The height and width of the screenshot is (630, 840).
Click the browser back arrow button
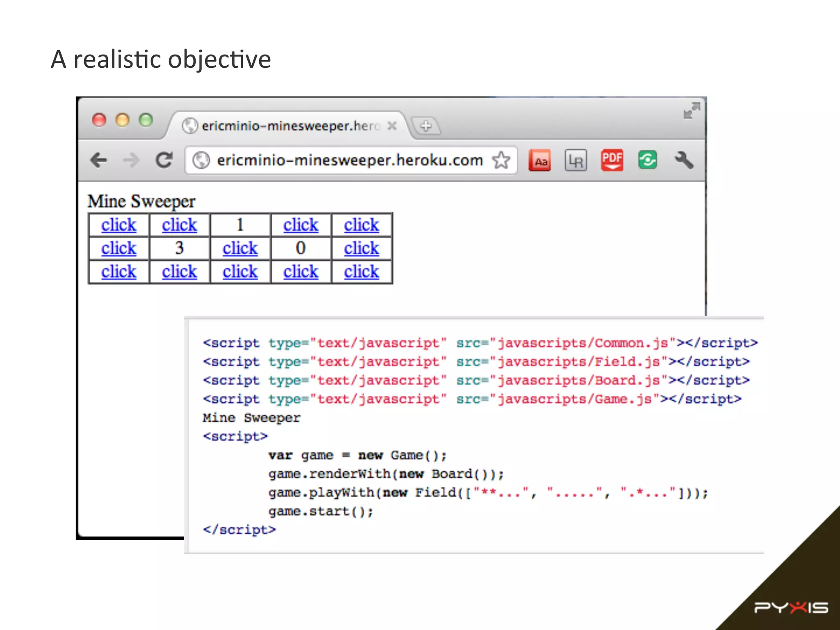coord(99,160)
